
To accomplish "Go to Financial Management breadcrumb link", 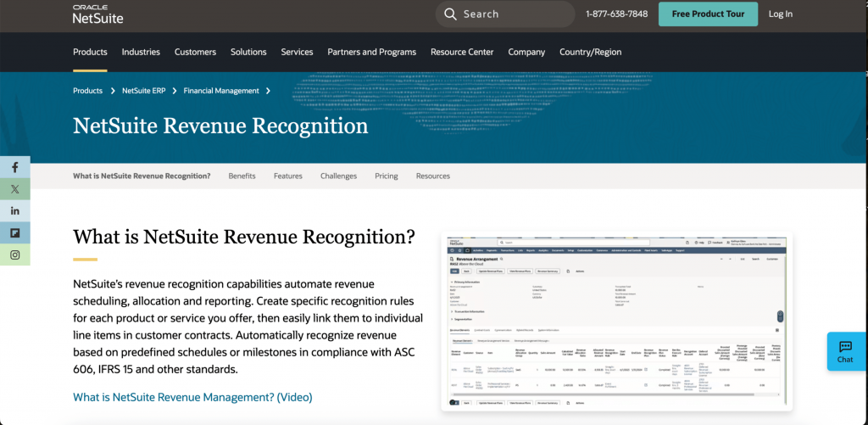I will coord(221,90).
